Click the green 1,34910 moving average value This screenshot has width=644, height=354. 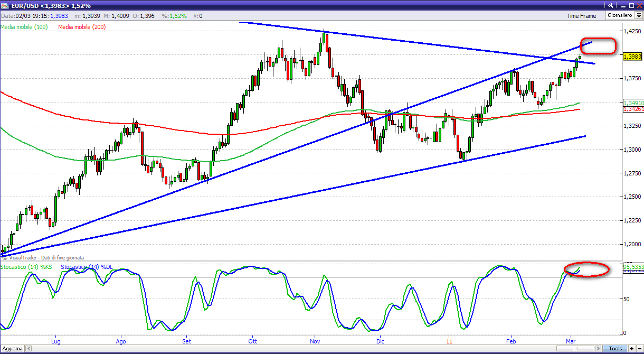(x=633, y=103)
